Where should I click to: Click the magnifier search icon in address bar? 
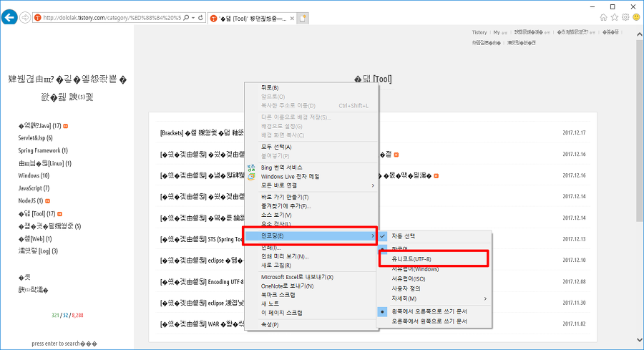click(186, 18)
